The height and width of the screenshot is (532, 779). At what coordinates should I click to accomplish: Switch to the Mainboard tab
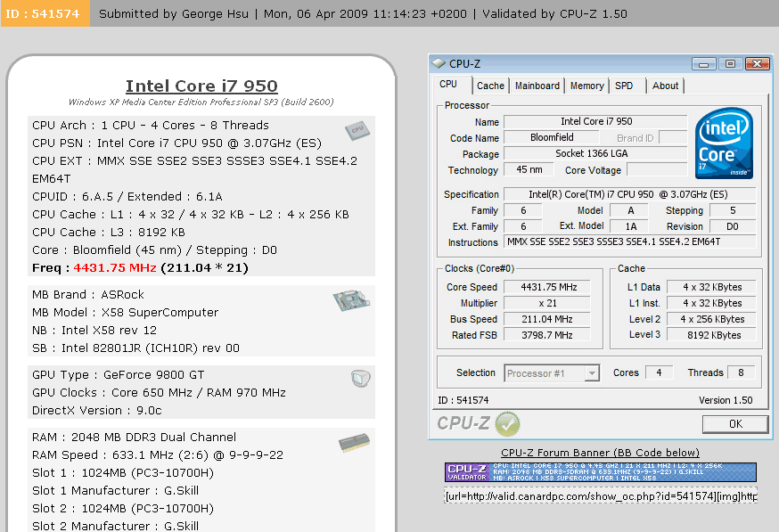coord(537,86)
